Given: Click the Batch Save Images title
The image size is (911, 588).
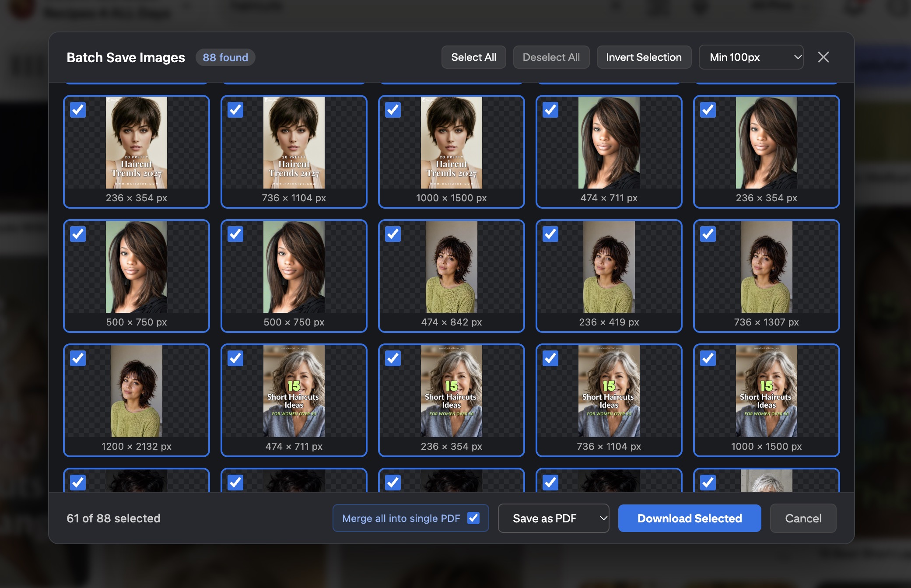Looking at the screenshot, I should (x=126, y=57).
